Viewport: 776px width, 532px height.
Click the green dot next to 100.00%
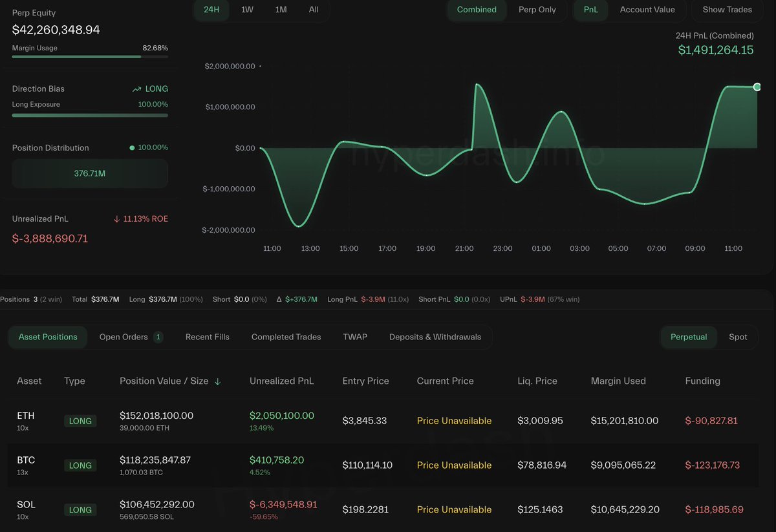point(132,148)
